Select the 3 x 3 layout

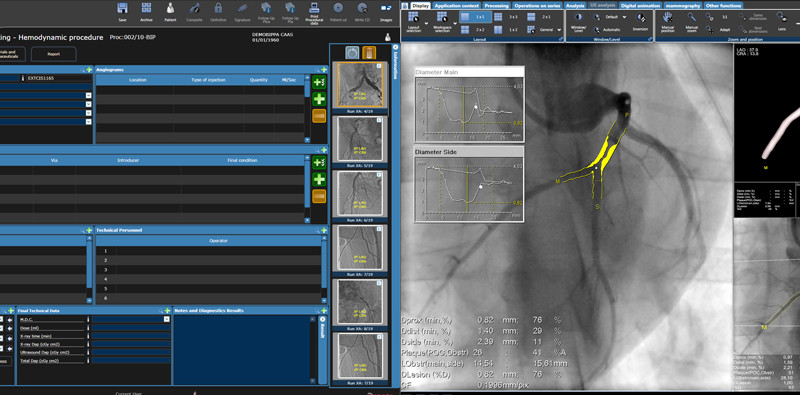coord(507,17)
